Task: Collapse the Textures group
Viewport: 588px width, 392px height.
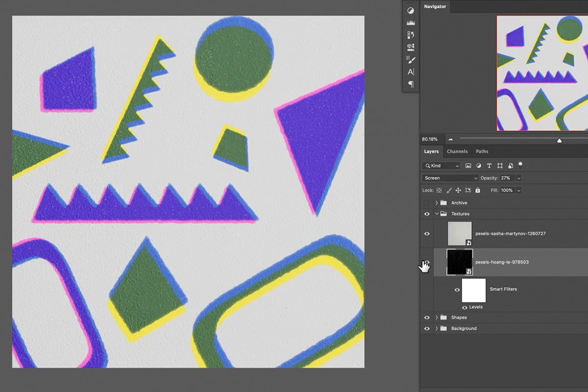Action: click(x=436, y=214)
